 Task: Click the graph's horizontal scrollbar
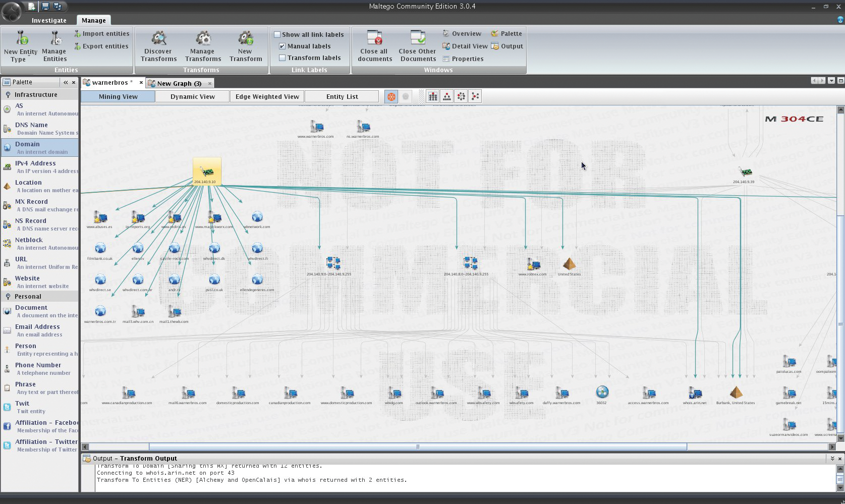418,447
